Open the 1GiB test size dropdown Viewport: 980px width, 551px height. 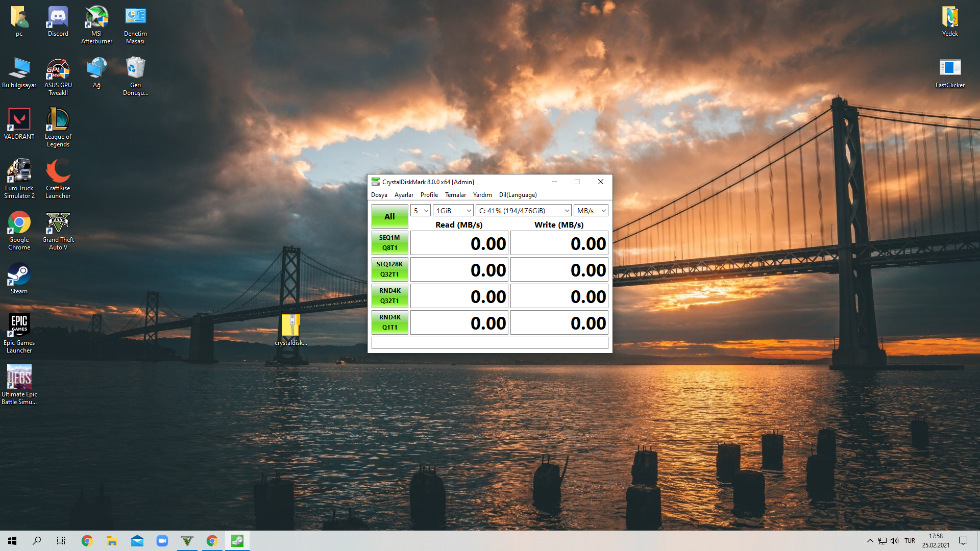[453, 211]
